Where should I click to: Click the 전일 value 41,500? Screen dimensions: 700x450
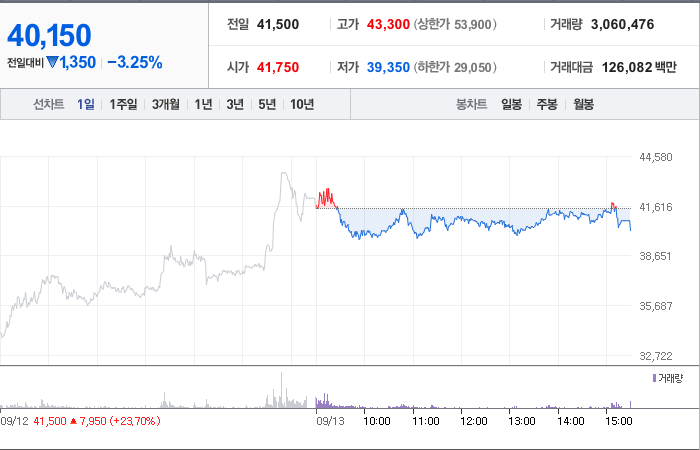point(278,25)
